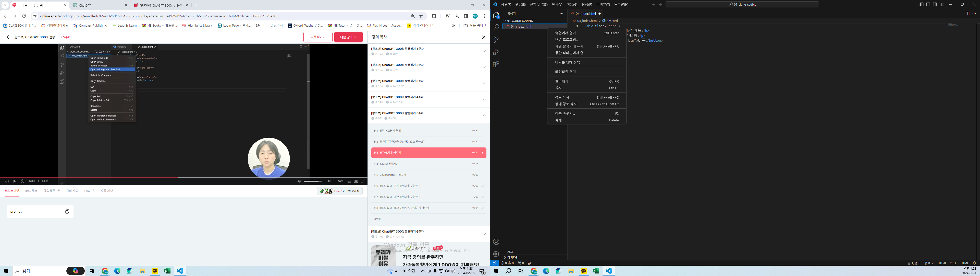Viewport: 980px width, 276px height.
Task: Show hidden Chrome bookmarks chevron
Action: point(453,26)
